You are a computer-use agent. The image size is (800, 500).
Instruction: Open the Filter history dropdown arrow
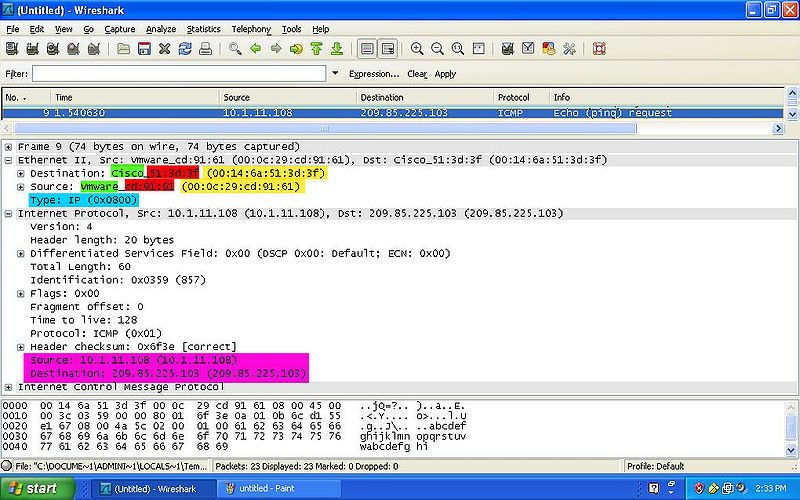[x=334, y=74]
